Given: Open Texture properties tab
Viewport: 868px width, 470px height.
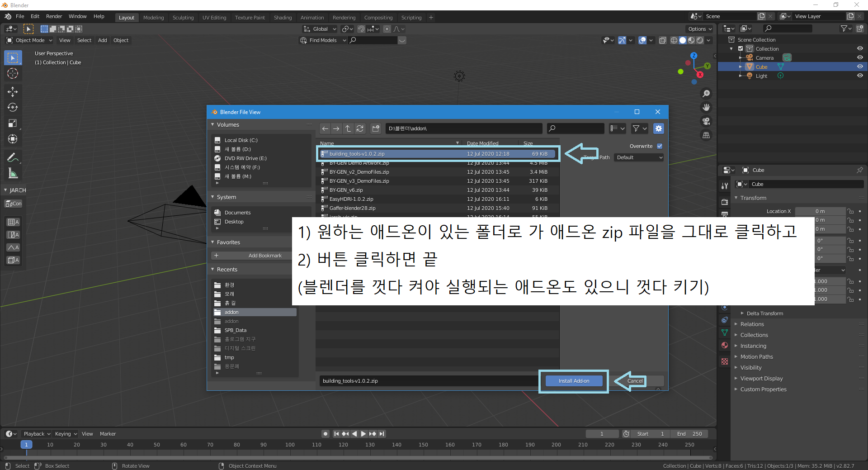Looking at the screenshot, I should click(725, 361).
